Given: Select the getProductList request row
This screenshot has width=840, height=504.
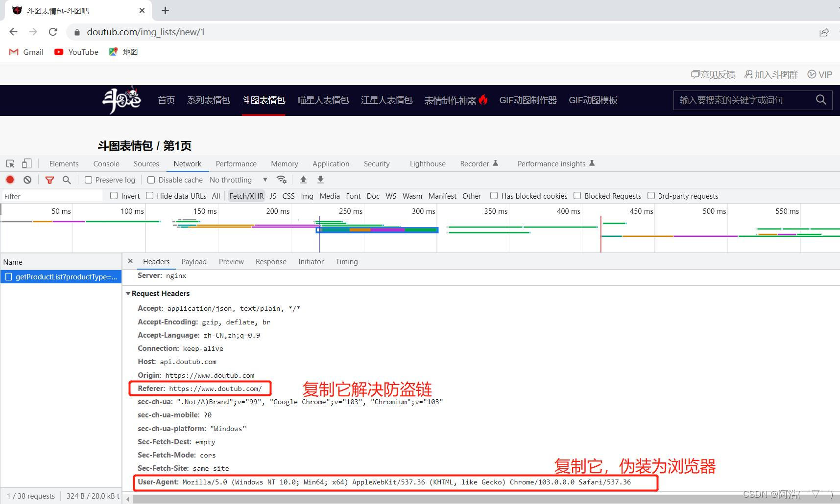Looking at the screenshot, I should tap(61, 277).
